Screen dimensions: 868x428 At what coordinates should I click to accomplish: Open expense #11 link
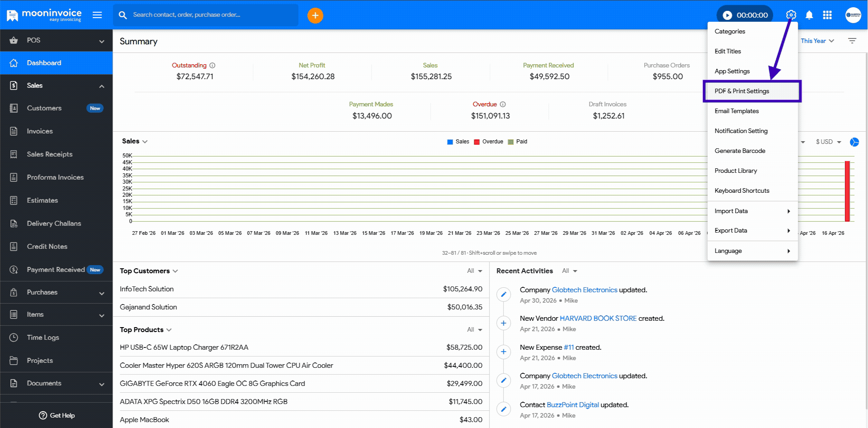569,347
